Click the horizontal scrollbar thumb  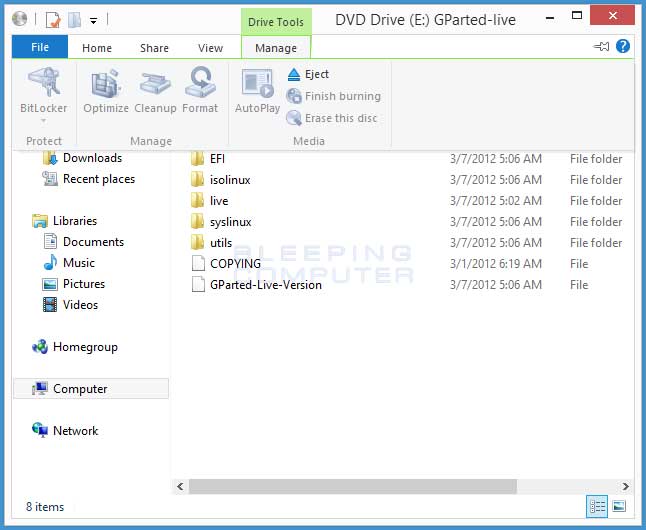pyautogui.click(x=352, y=486)
